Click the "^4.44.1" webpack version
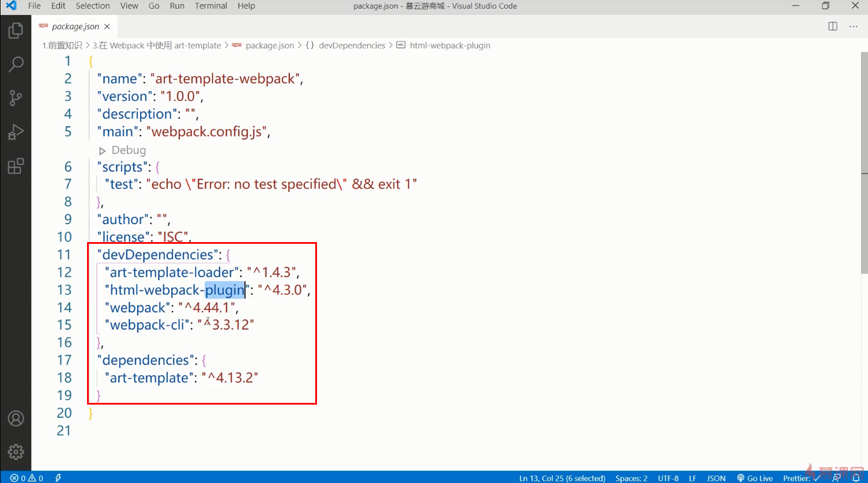 point(206,307)
